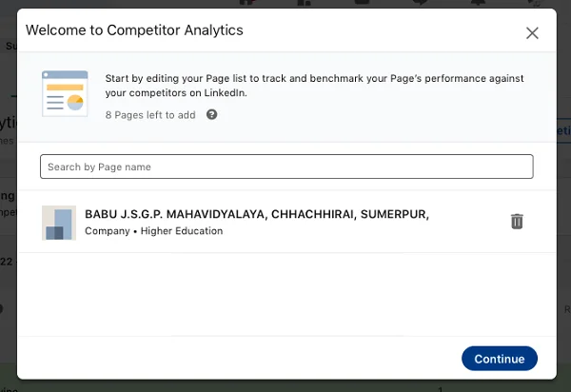Click the help question mark icon
Screen dimensions: 571x392
(x=211, y=114)
